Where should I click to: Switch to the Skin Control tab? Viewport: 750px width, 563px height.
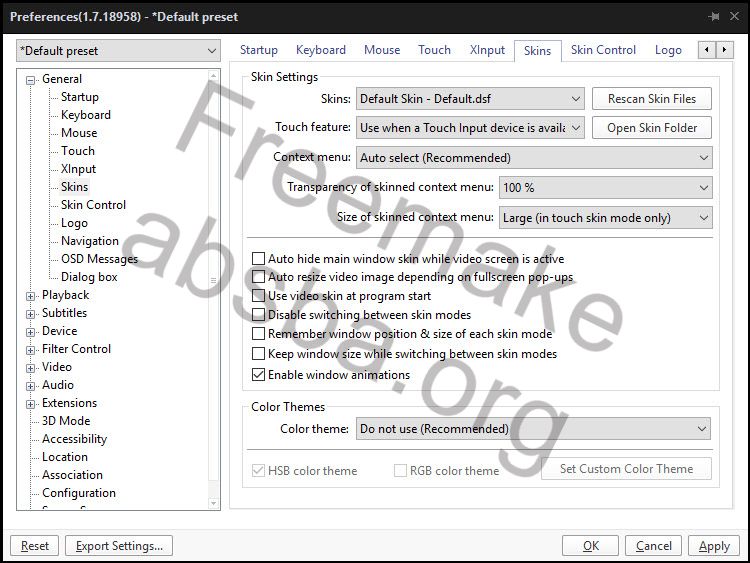(x=603, y=50)
